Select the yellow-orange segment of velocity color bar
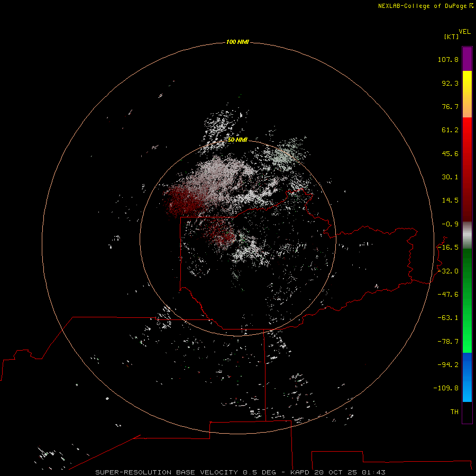The height and width of the screenshot is (476, 476). click(x=467, y=94)
